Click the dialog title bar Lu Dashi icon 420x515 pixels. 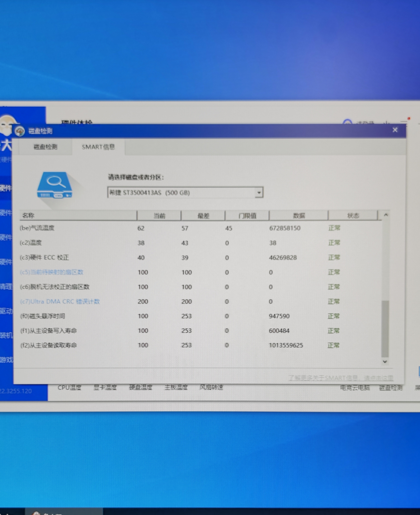pyautogui.click(x=20, y=131)
